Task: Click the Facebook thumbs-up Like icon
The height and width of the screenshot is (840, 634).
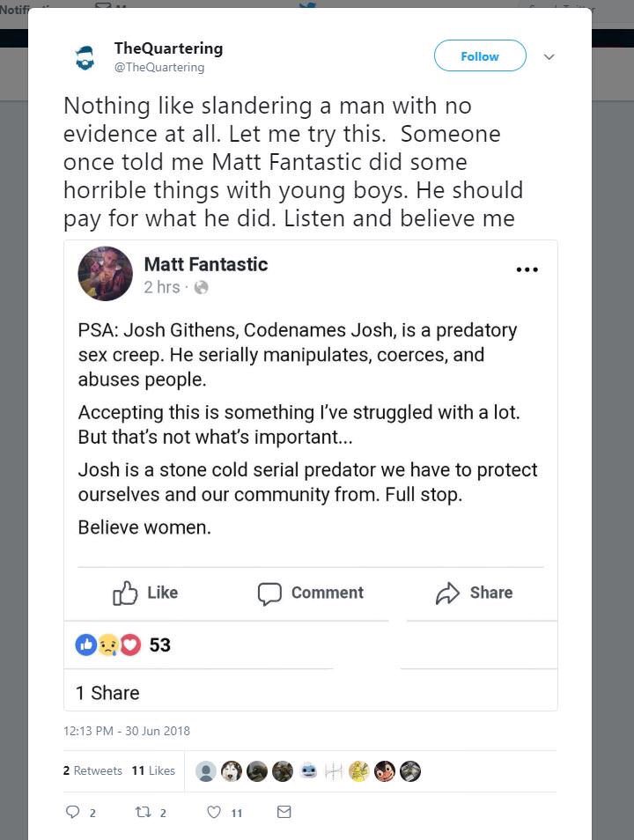Action: click(125, 593)
